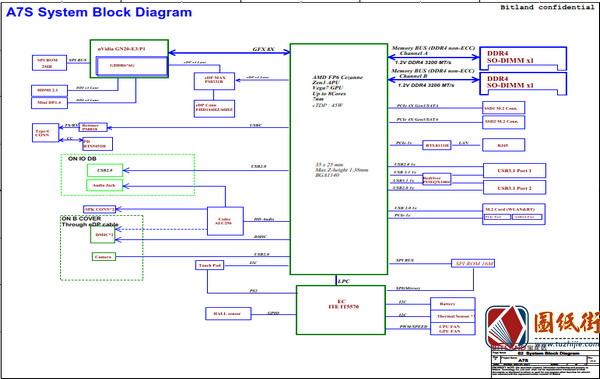Select the SPK CONN*2 block
Image resolution: width=600 pixels, height=379 pixels.
tap(99, 209)
